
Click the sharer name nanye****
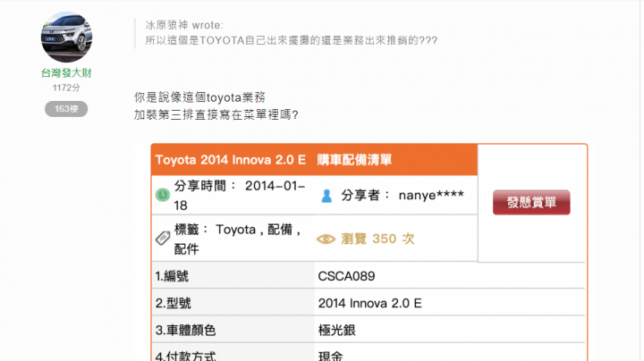431,196
